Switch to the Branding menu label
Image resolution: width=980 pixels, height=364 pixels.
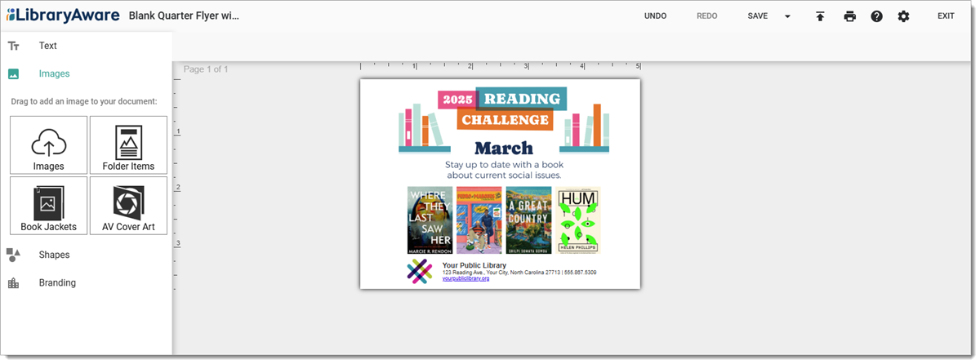click(57, 282)
